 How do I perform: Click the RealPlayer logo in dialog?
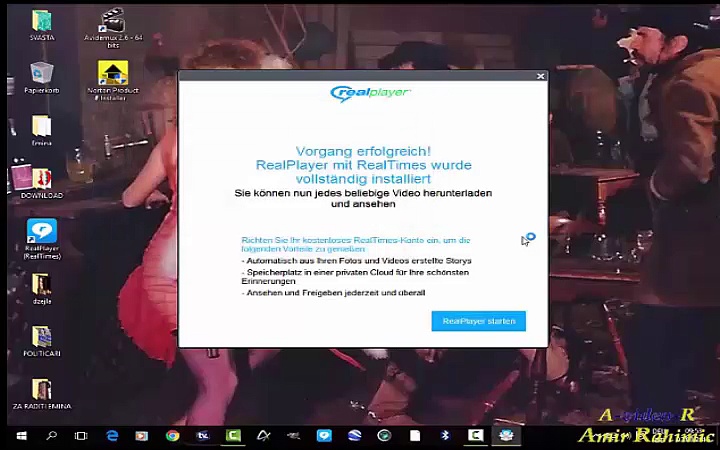click(x=370, y=94)
